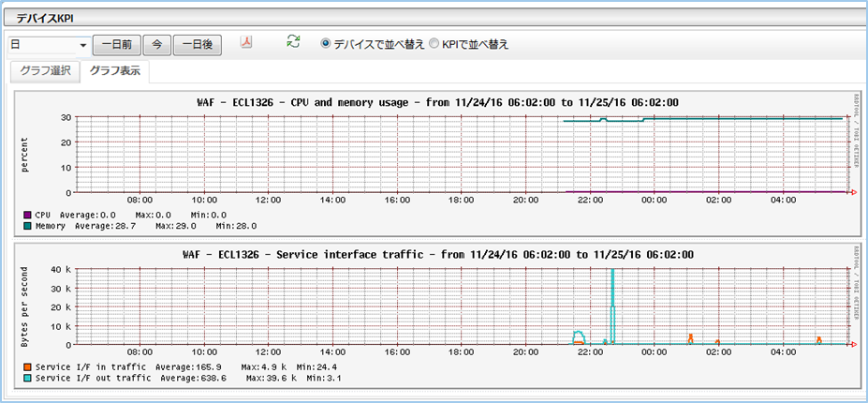868x403 pixels.
Task: Click the CPU and memory usage graph title
Action: click(438, 102)
